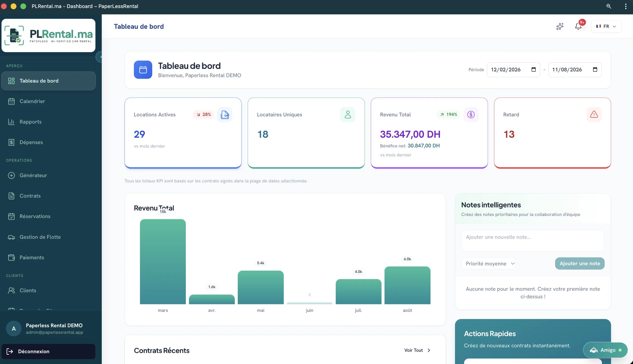Click the août bar in revenue chart
633x364 pixels.
407,285
